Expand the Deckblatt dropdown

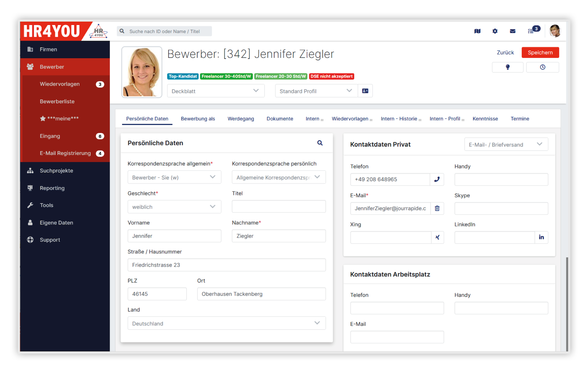click(x=216, y=91)
